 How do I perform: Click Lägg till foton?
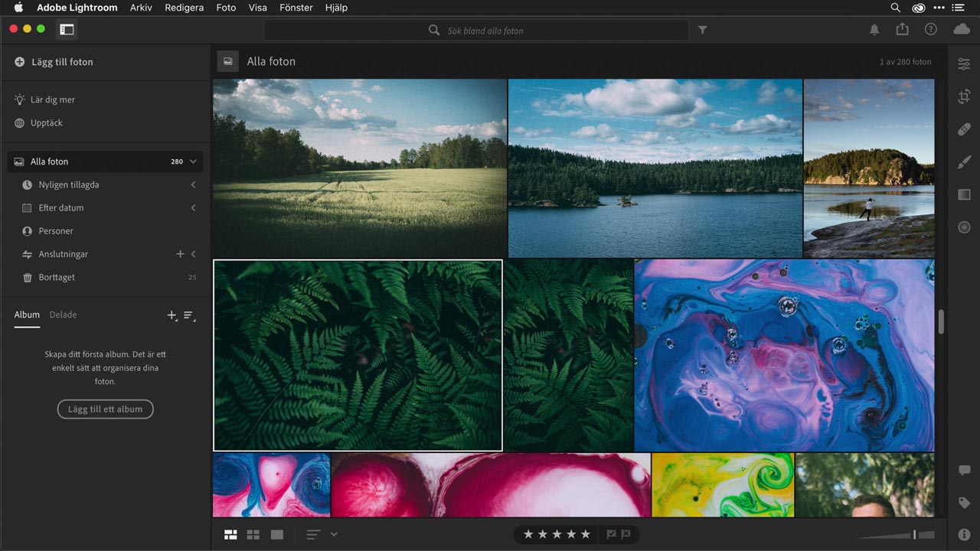coord(62,62)
